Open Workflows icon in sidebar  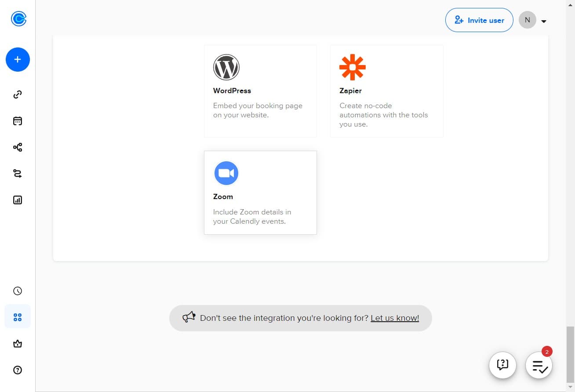[18, 147]
